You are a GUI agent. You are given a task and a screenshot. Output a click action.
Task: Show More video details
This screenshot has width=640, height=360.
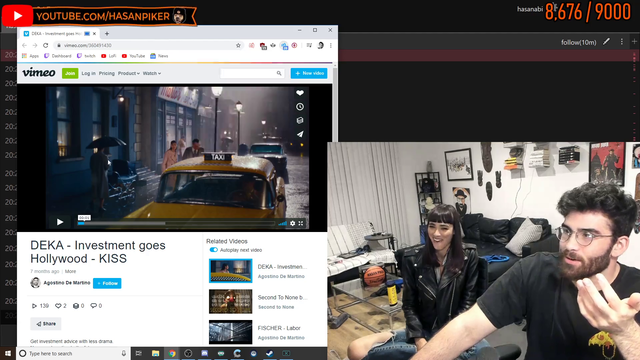pos(70,271)
